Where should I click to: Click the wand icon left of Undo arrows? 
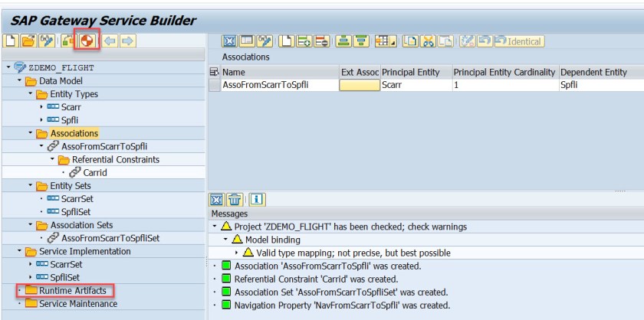pos(468,41)
